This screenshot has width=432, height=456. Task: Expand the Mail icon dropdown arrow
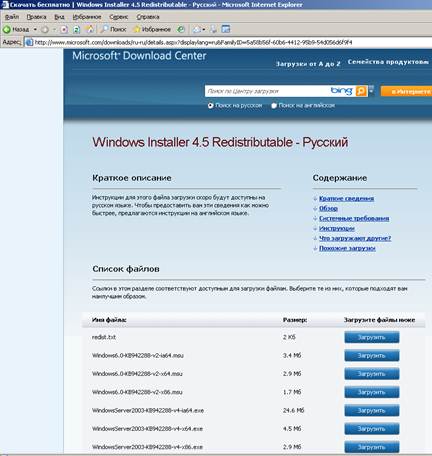click(204, 30)
